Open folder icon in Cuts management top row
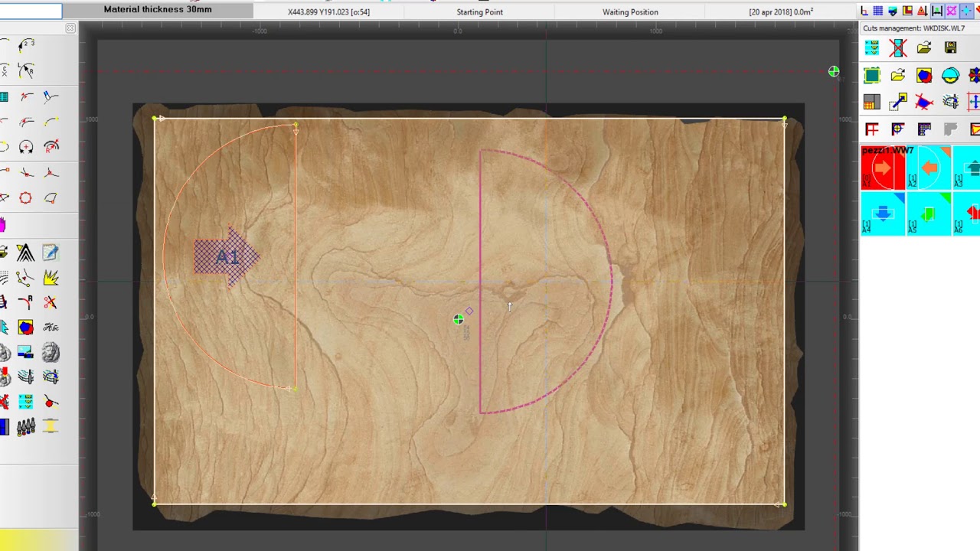The height and width of the screenshot is (551, 980). pos(924,47)
